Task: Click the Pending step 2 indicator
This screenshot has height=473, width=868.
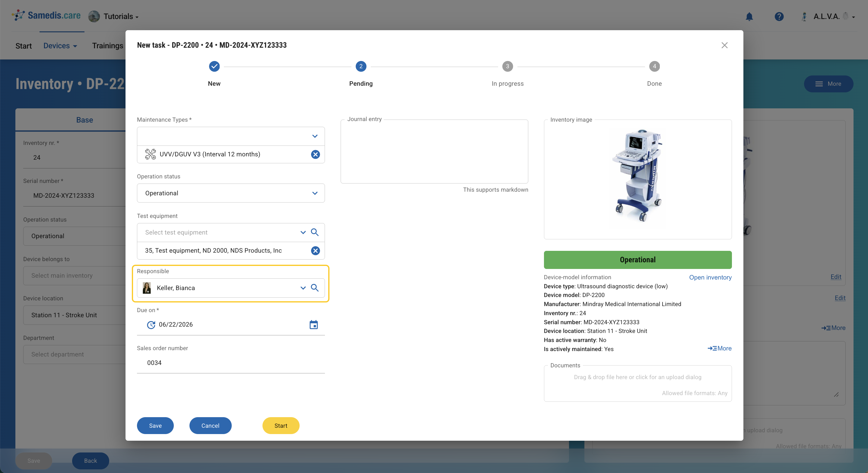Action: tap(361, 66)
